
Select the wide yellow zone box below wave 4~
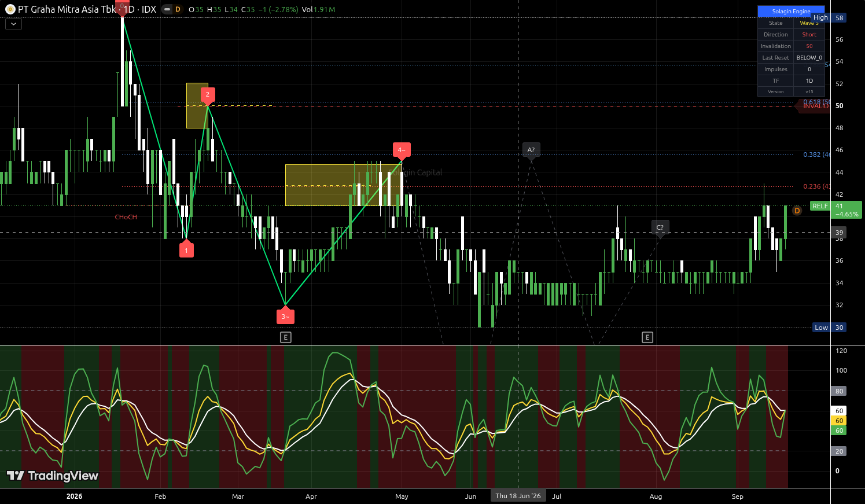(x=343, y=185)
